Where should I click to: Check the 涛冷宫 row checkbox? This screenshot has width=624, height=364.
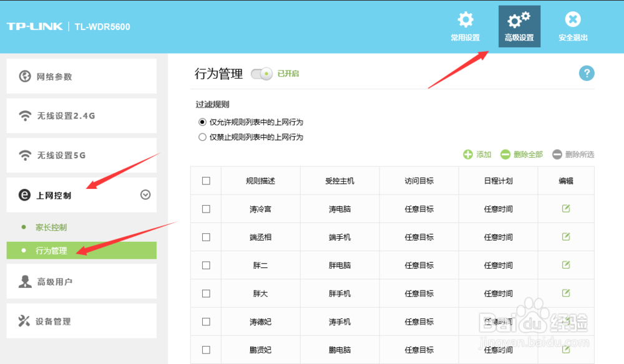206,209
